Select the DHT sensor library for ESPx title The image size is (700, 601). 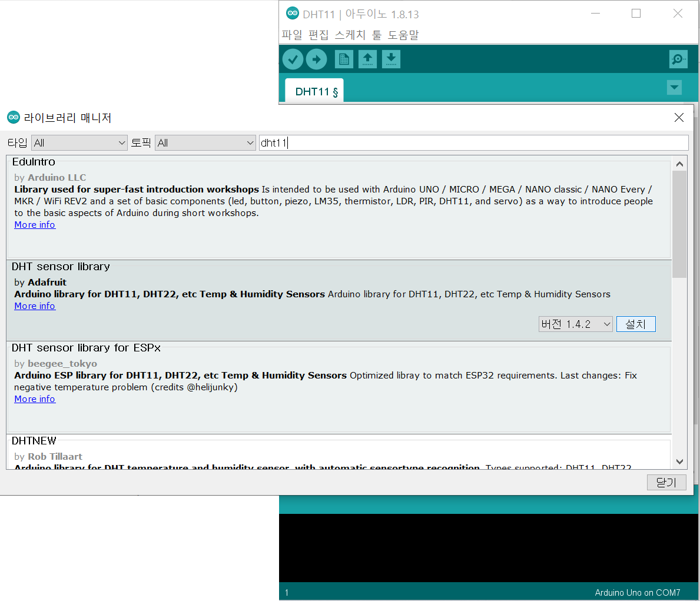86,348
